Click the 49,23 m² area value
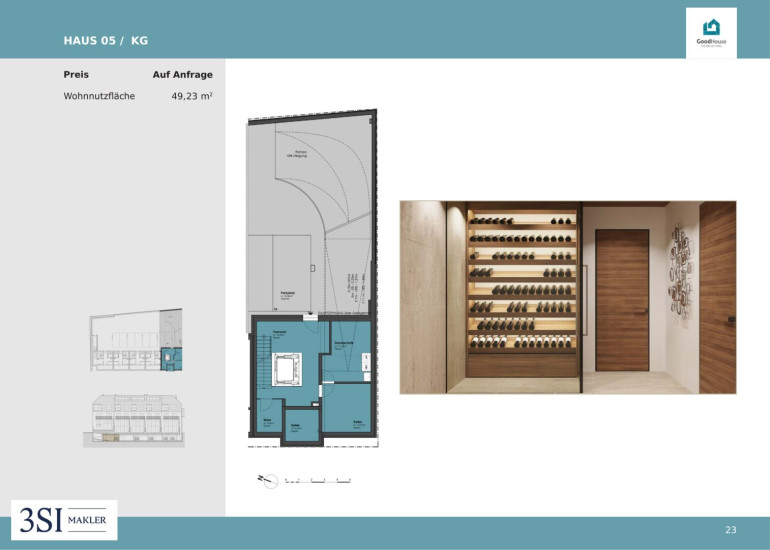The image size is (770, 550). pos(192,96)
